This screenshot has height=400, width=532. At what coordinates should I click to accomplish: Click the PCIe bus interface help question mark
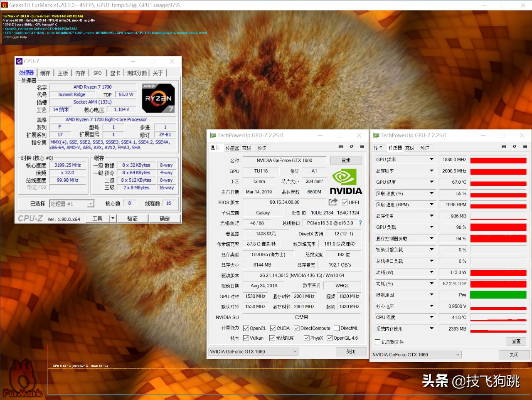(x=360, y=223)
